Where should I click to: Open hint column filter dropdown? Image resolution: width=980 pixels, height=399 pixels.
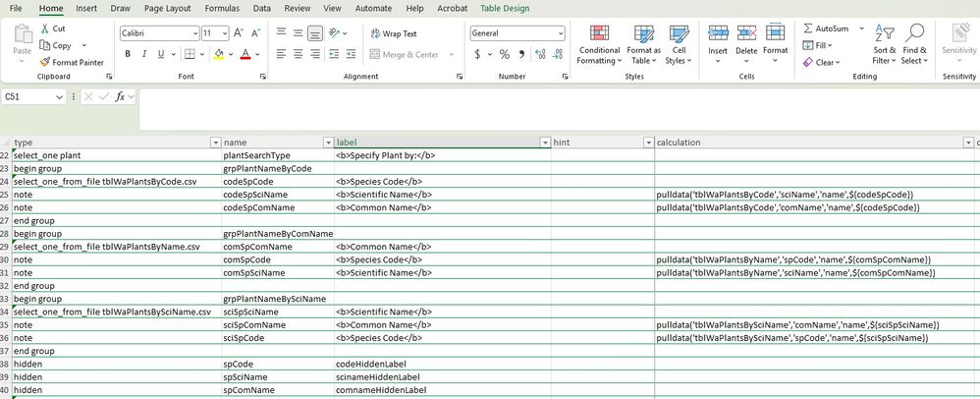click(648, 142)
